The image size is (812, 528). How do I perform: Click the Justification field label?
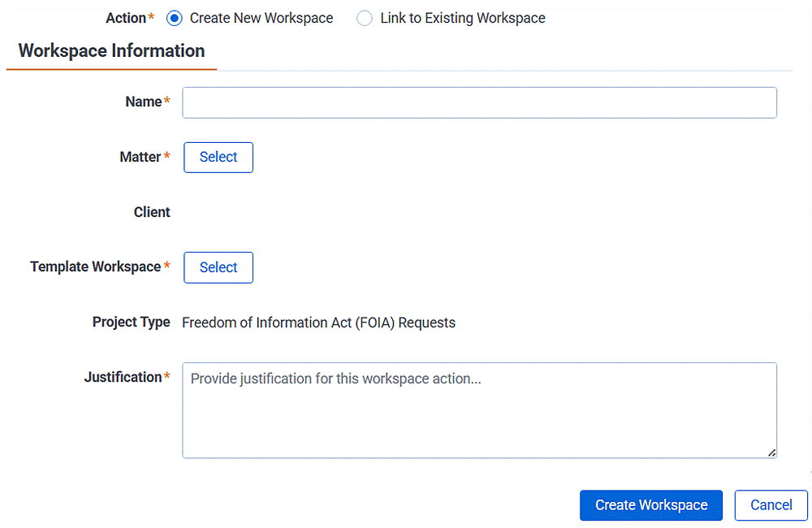pyautogui.click(x=122, y=376)
